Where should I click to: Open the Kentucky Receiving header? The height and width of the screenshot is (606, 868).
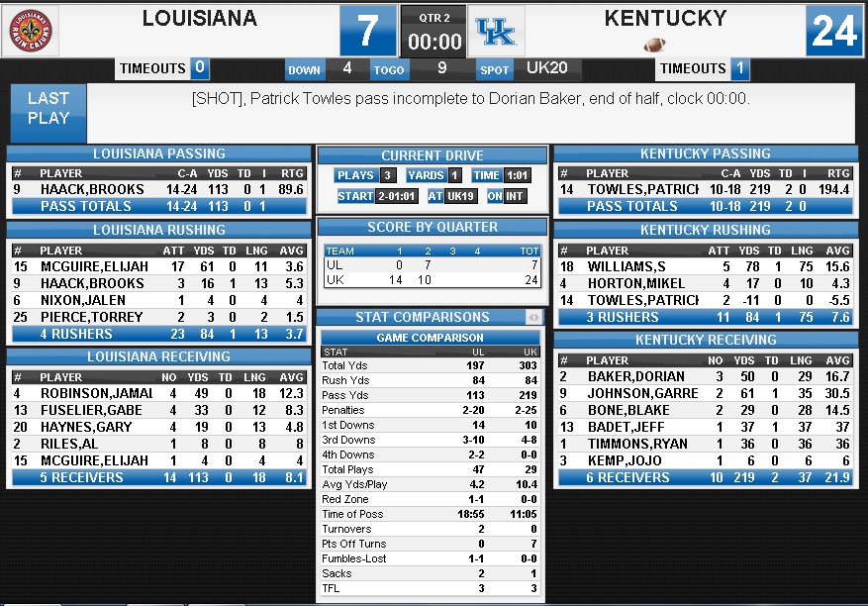(706, 340)
